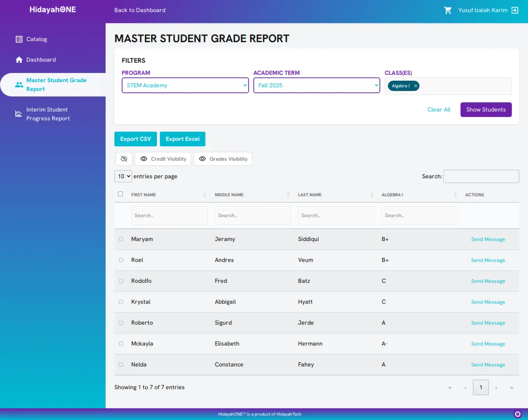This screenshot has width=528, height=420.
Task: Click the Yusuf Izaiah Karim user name
Action: click(483, 10)
